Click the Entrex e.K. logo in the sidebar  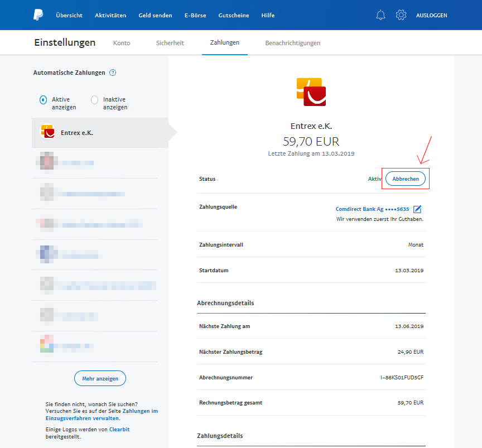47,132
